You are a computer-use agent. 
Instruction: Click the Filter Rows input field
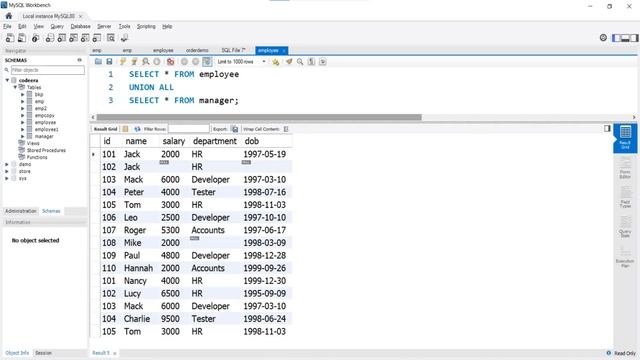point(189,129)
